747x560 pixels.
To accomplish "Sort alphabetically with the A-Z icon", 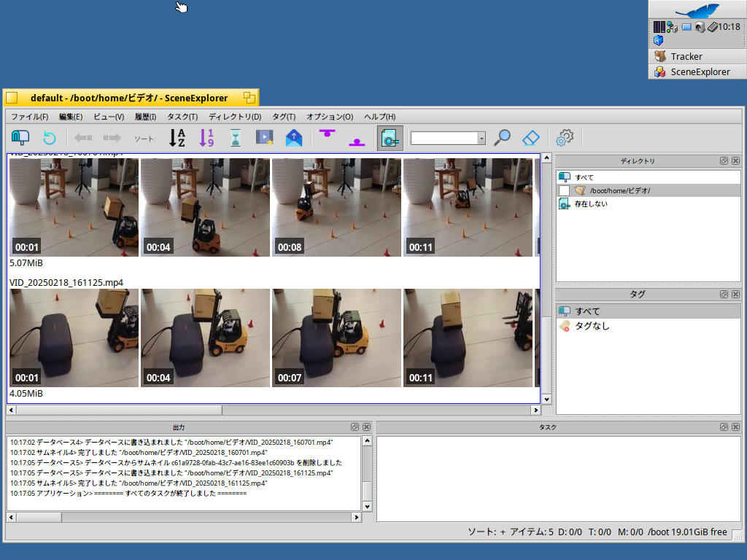I will click(178, 138).
